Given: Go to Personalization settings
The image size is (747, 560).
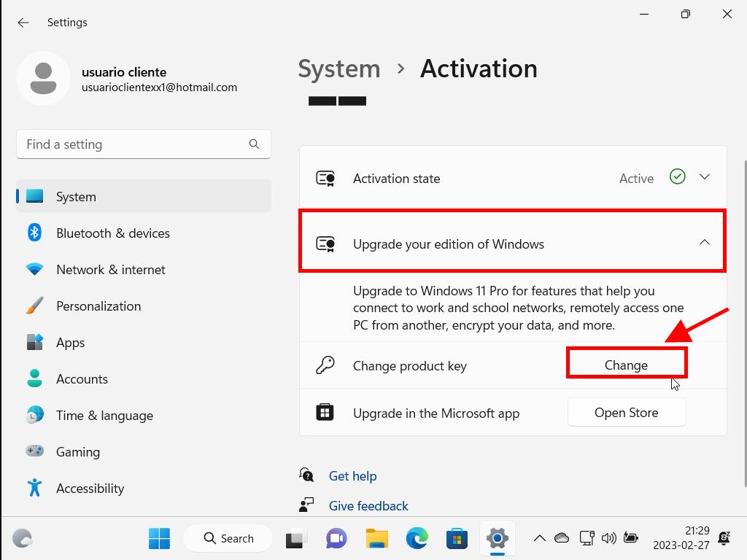Looking at the screenshot, I should point(98,306).
